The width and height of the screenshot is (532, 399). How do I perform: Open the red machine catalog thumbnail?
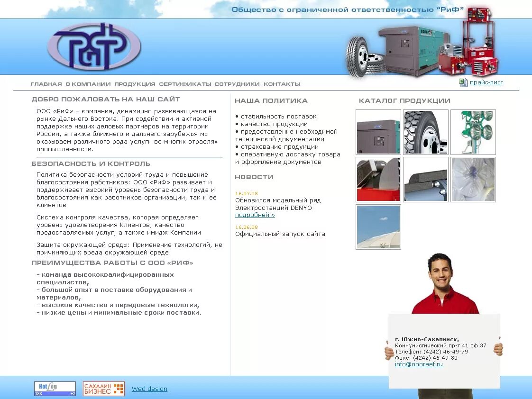pos(378,180)
